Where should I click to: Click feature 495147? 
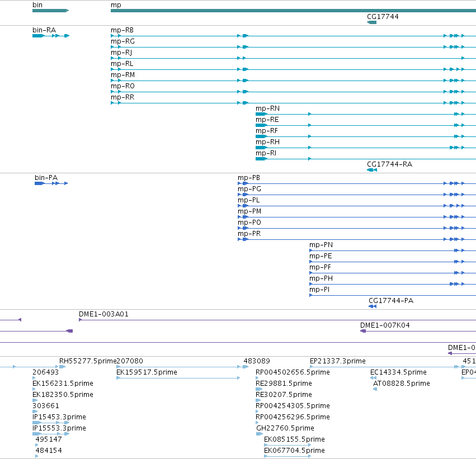[x=49, y=439]
